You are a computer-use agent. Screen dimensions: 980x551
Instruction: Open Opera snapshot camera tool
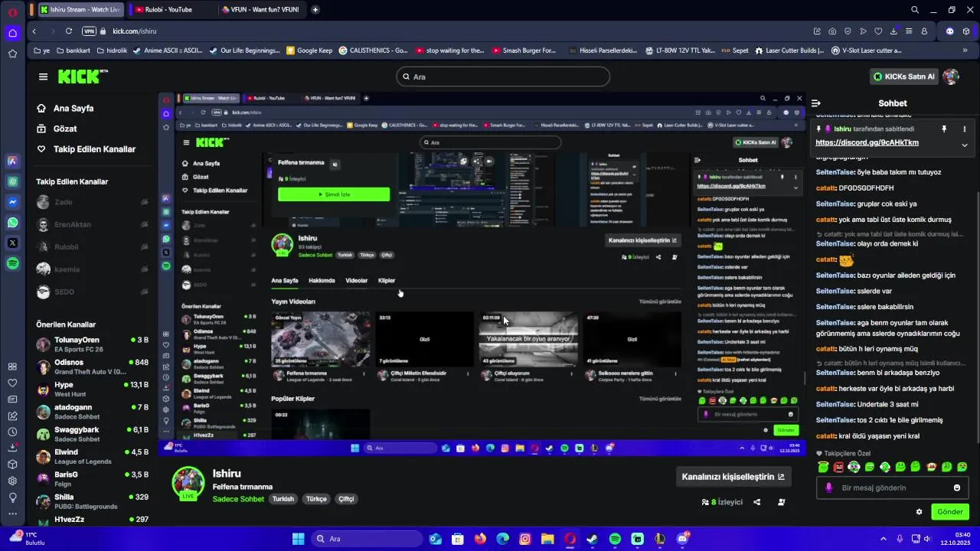(832, 31)
